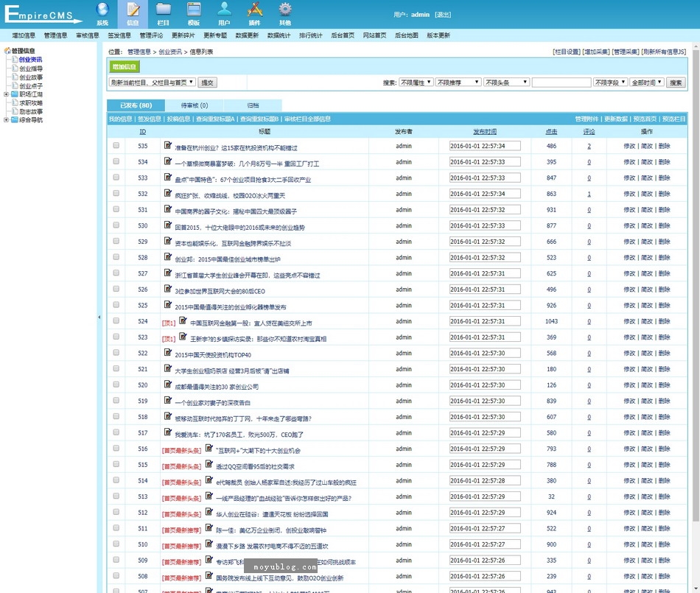Click the edit icon in row 531
This screenshot has width=700, height=593.
point(168,208)
